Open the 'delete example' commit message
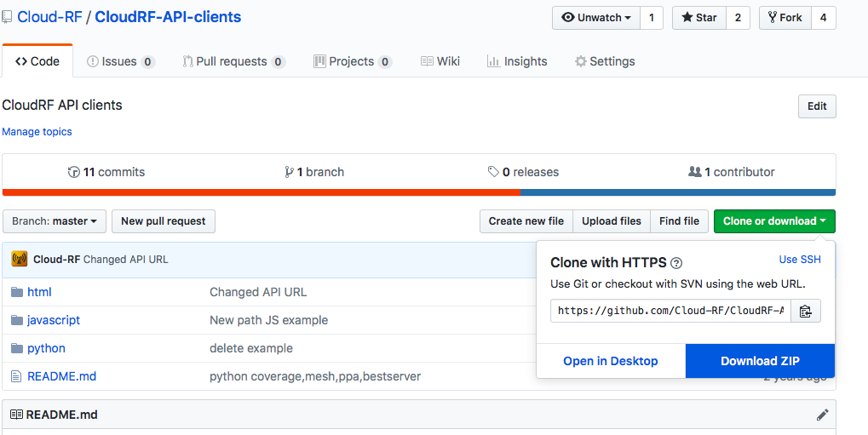Screen dimensions: 868x435 coord(251,348)
